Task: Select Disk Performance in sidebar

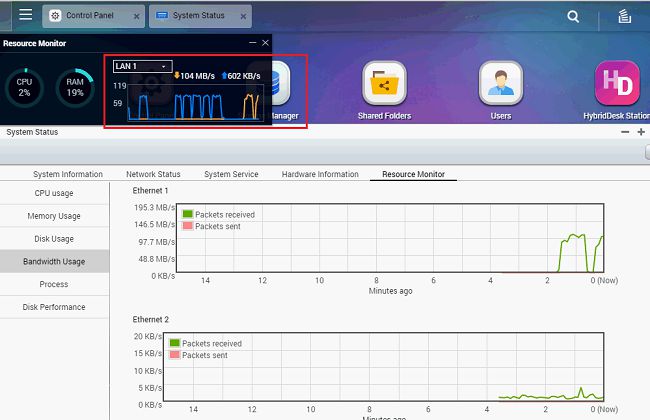Action: click(54, 307)
